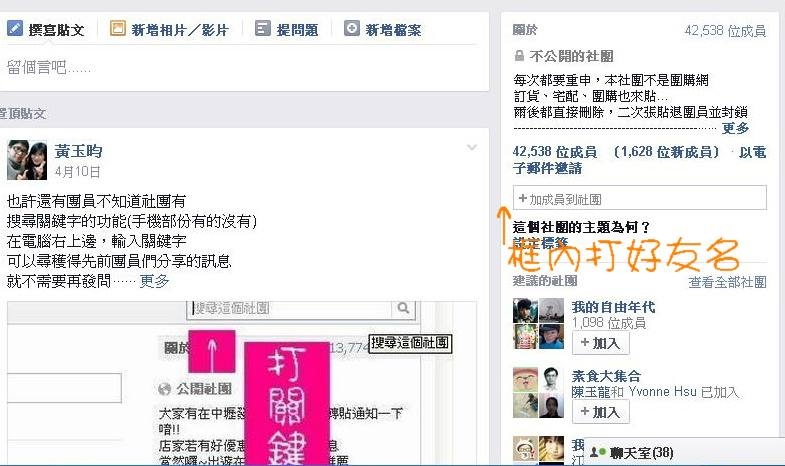Click the lock icon beside 不公開的社團
The height and width of the screenshot is (466, 785).
(519, 56)
